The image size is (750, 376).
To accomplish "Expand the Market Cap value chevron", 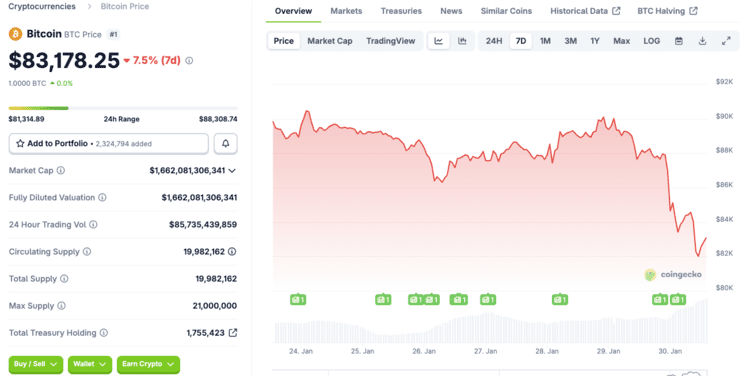I will (232, 171).
